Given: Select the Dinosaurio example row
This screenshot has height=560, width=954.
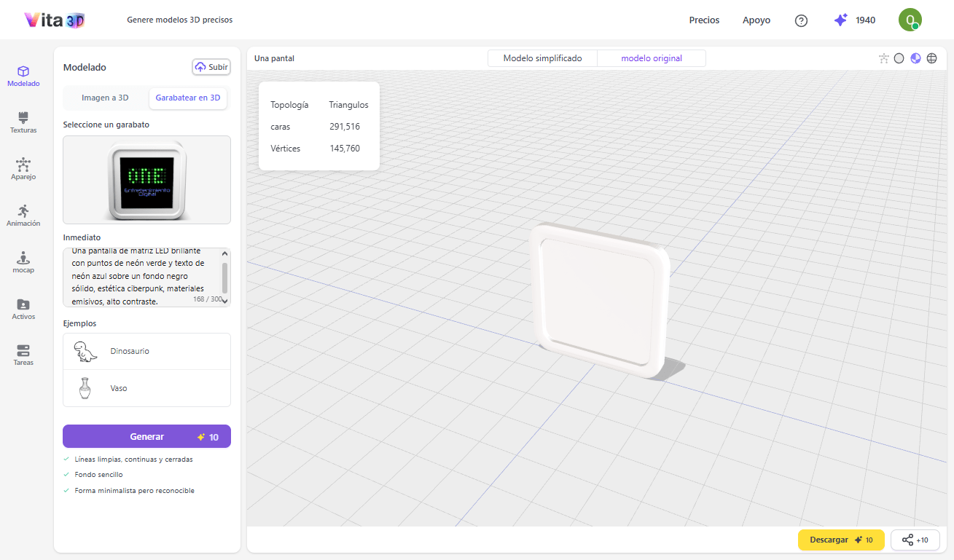Looking at the screenshot, I should 146,351.
